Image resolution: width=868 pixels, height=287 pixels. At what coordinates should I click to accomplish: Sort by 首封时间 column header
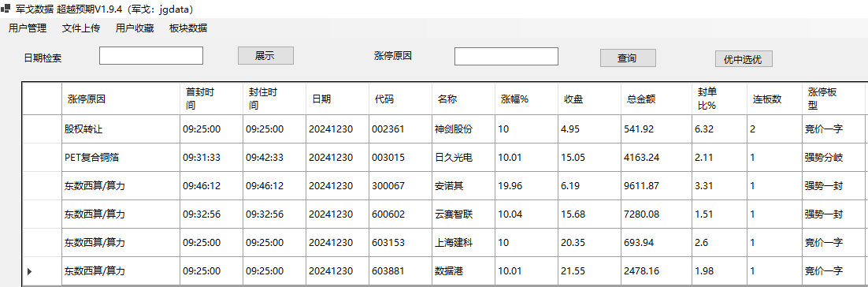(211, 99)
